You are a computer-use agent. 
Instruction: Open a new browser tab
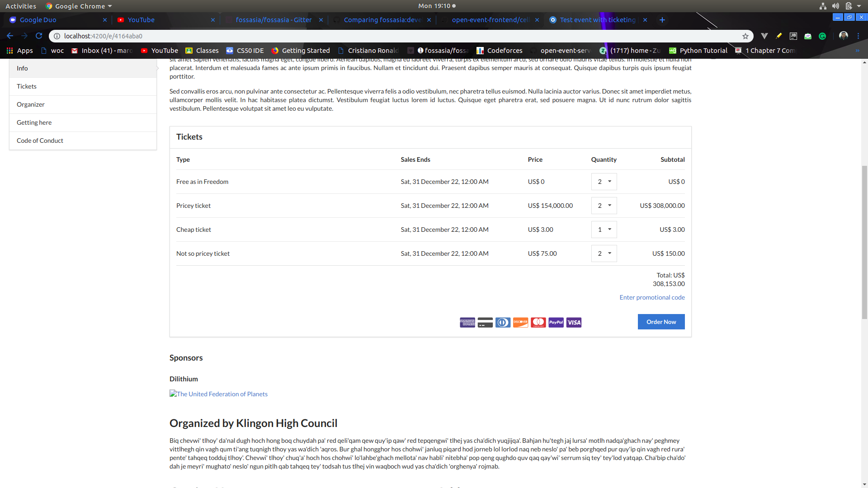pyautogui.click(x=662, y=20)
